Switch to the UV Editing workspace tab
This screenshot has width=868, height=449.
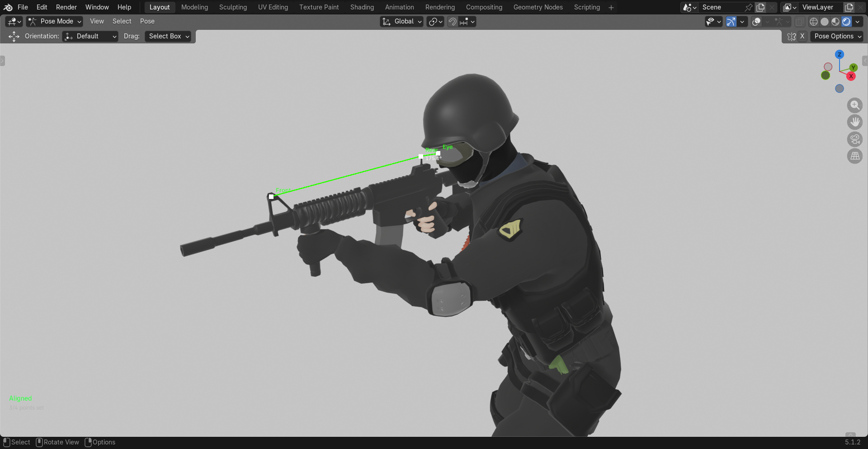pyautogui.click(x=273, y=7)
